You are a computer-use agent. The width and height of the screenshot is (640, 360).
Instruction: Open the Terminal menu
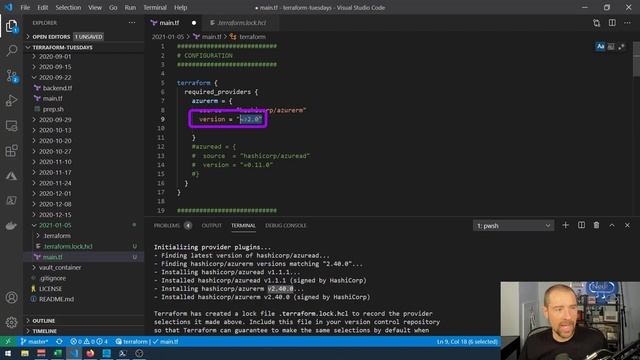click(155, 7)
